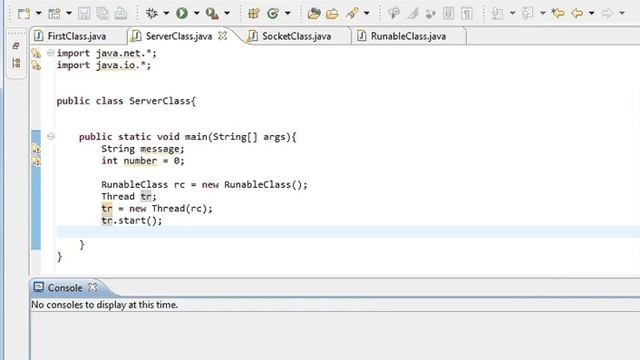Click the Open Task folder icon

(x=332, y=13)
